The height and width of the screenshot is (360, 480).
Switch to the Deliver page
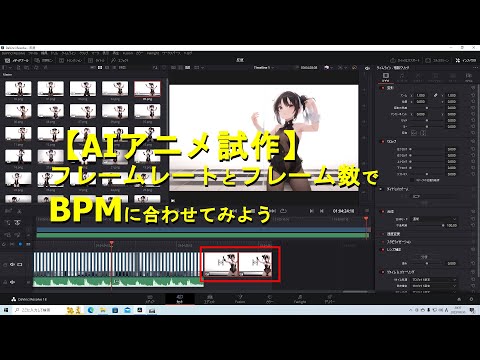point(330,299)
